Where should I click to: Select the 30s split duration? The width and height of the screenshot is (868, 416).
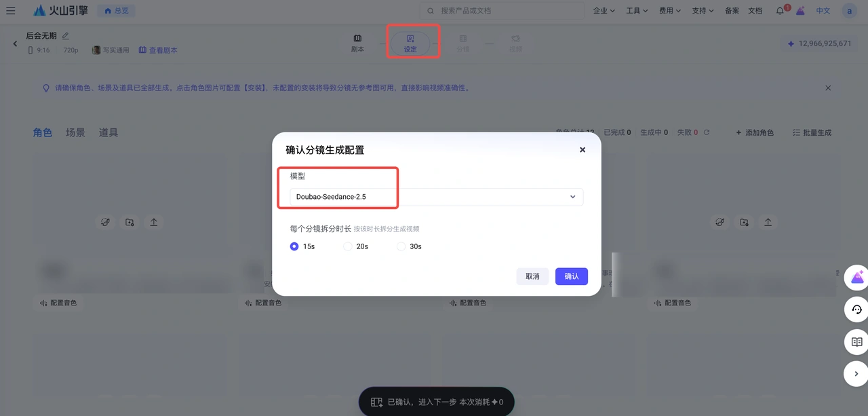coord(409,246)
